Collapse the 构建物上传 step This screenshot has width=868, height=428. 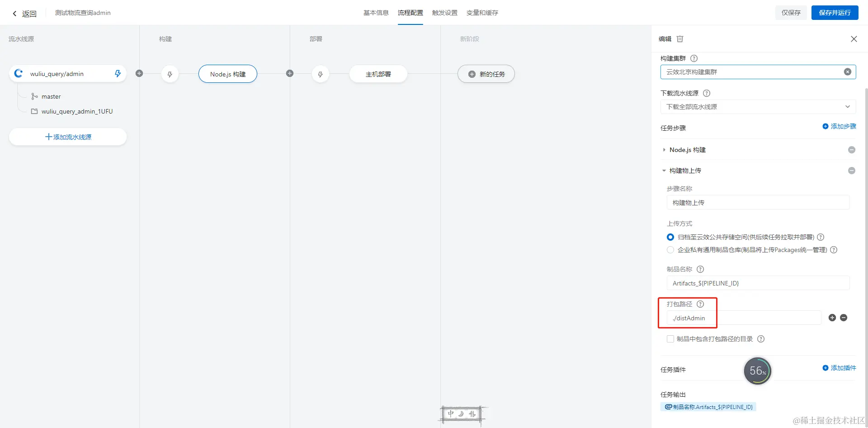(x=664, y=171)
